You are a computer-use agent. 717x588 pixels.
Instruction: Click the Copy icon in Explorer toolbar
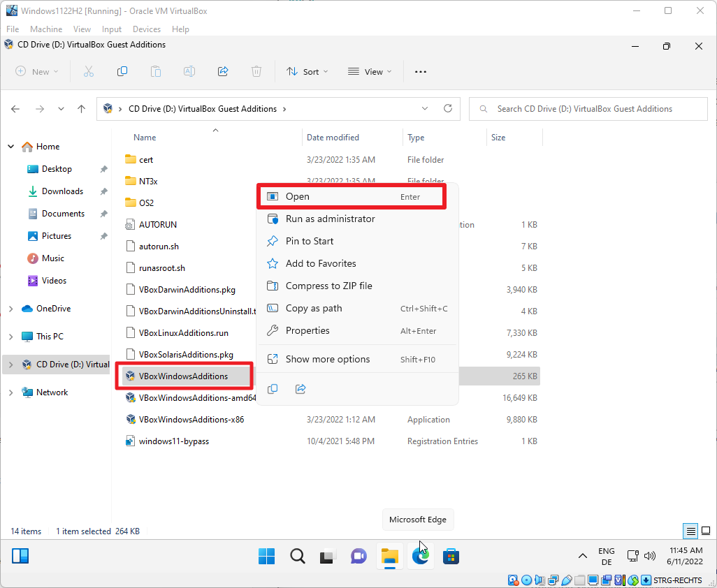[x=122, y=72]
